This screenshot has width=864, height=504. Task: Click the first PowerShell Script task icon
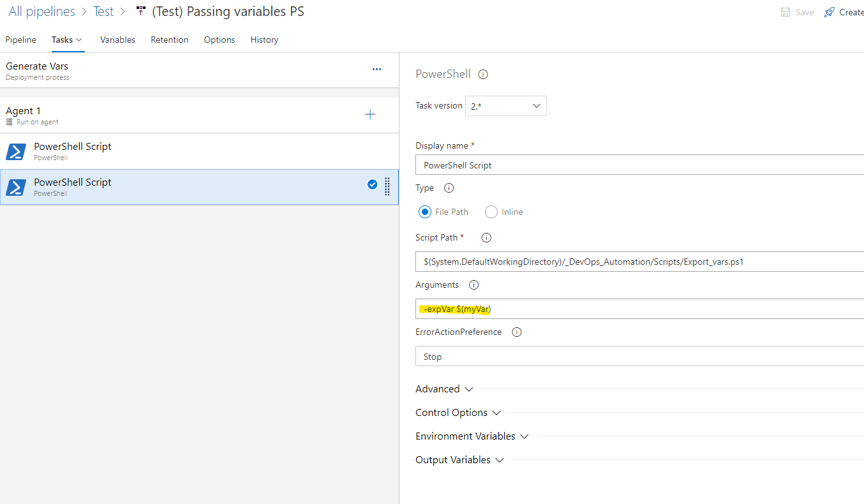tap(15, 151)
